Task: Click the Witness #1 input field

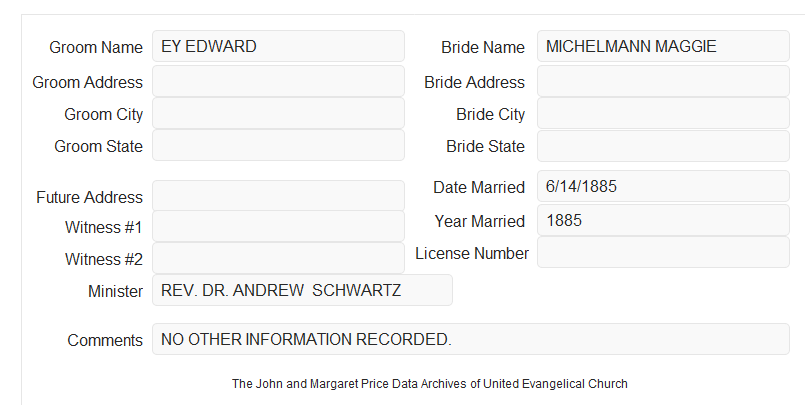Action: pyautogui.click(x=278, y=226)
